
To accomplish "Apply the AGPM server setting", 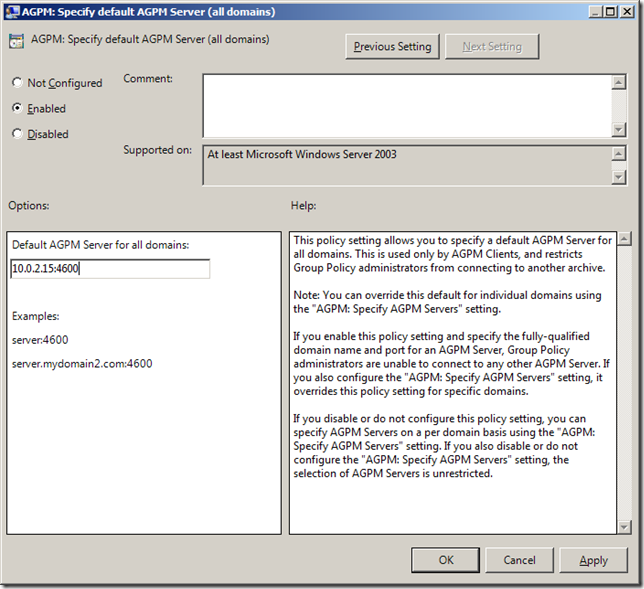I will tap(593, 560).
